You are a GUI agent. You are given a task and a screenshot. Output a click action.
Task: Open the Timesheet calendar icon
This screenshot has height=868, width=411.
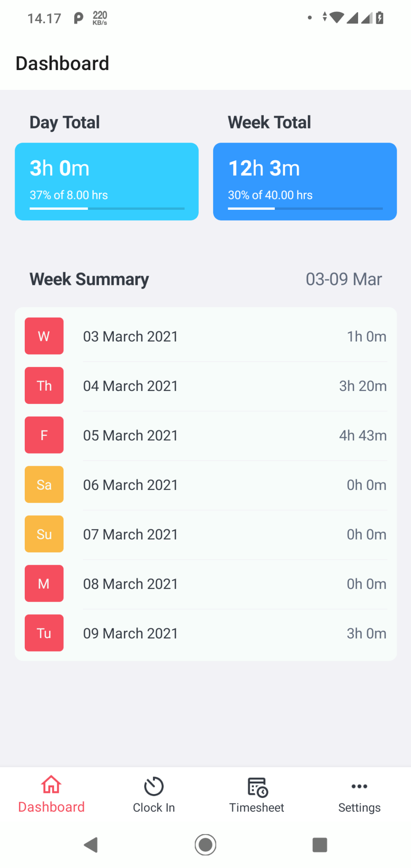[257, 787]
